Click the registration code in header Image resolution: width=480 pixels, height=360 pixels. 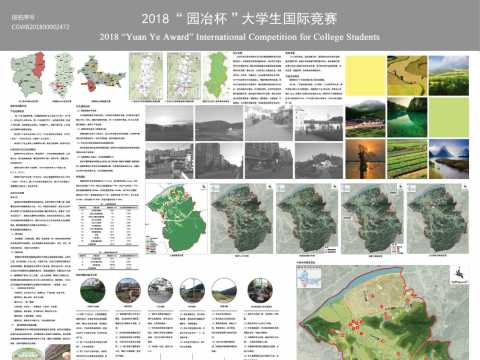pos(40,27)
